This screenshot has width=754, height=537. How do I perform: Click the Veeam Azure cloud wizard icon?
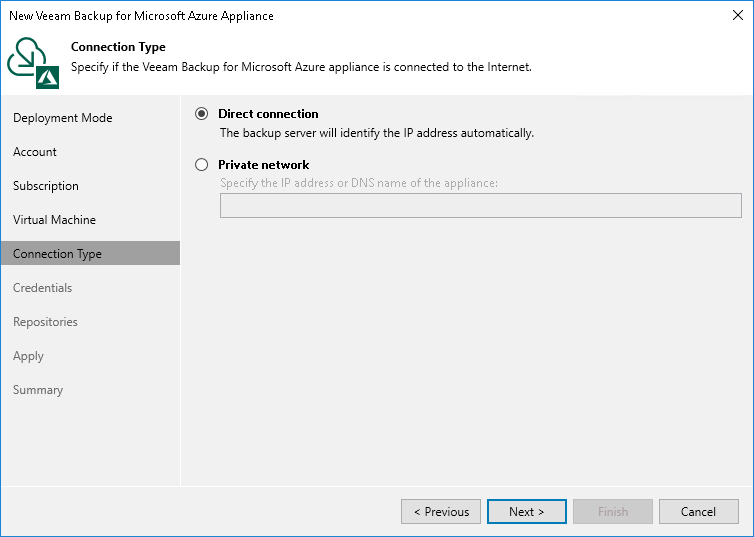30,59
